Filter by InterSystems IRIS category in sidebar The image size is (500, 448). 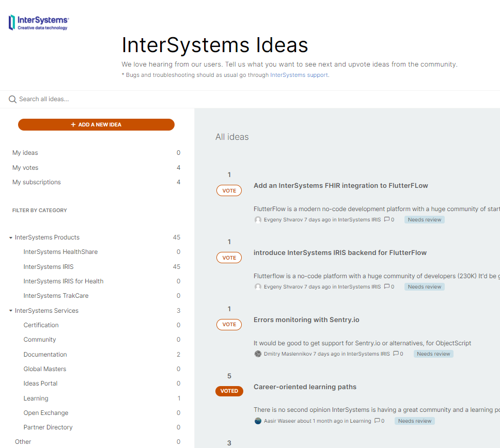[x=49, y=267]
